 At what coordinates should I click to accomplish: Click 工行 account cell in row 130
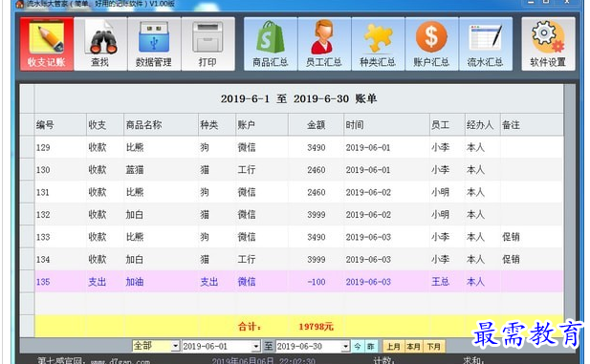(247, 170)
